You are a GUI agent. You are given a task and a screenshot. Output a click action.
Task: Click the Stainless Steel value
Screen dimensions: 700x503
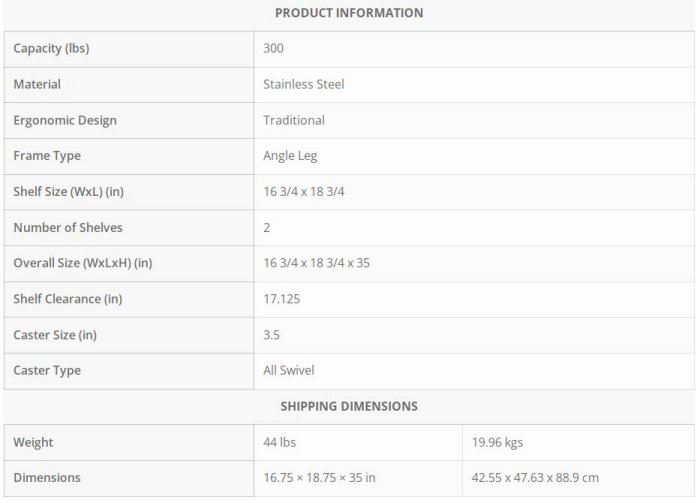pyautogui.click(x=304, y=85)
